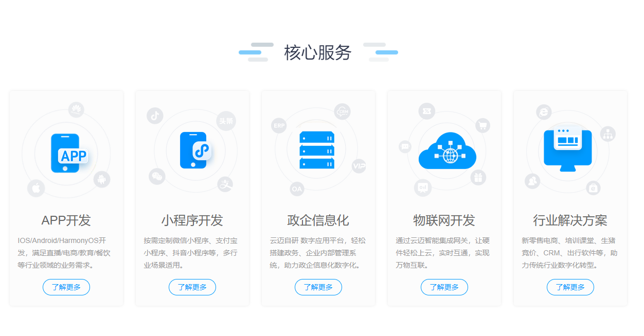Click the 按需定制微信小程序 description text
This screenshot has width=644, height=336.
click(x=190, y=253)
